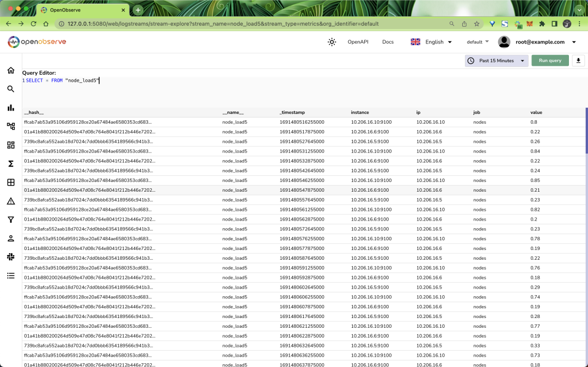Screen dimensions: 588x367
Task: Open the Home page via the house icon
Action: 10,70
